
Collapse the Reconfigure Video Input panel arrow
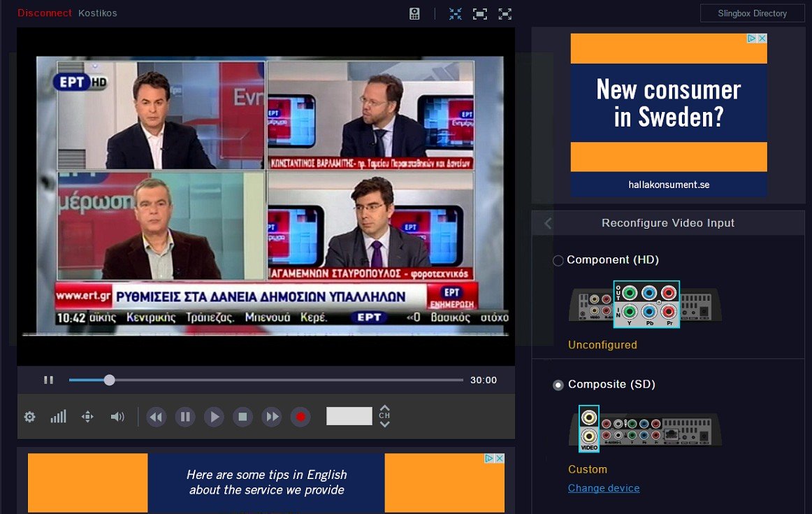[547, 223]
